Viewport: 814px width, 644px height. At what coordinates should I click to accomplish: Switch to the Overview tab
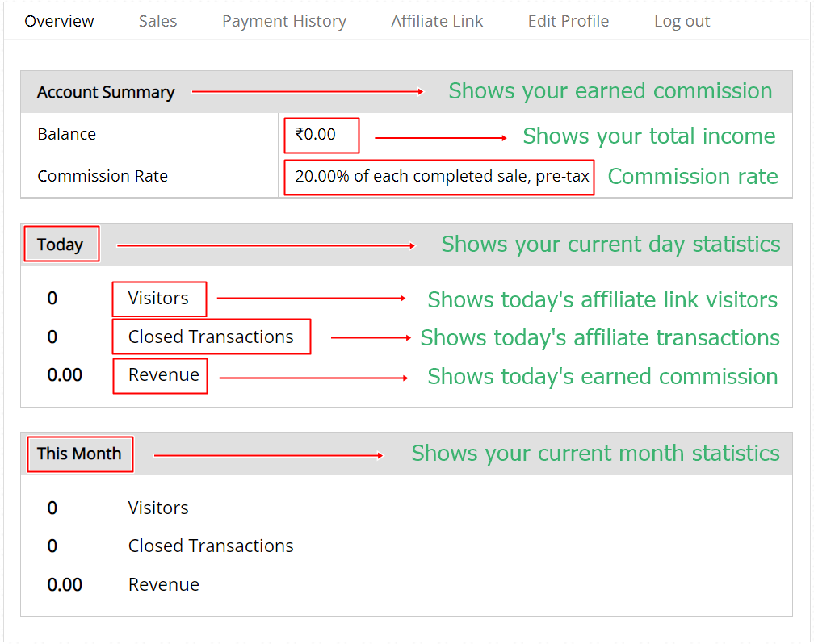click(x=59, y=21)
